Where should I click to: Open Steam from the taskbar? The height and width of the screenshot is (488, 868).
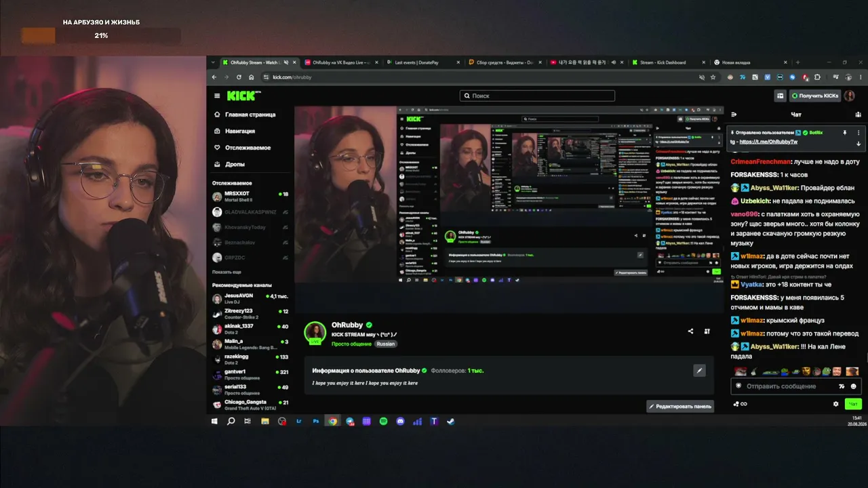click(451, 421)
